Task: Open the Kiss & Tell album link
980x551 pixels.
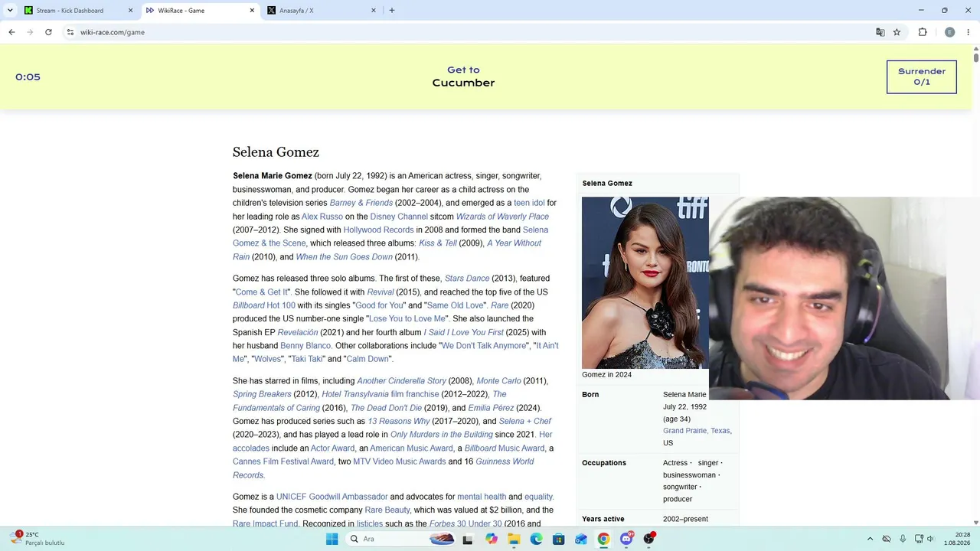Action: (438, 243)
